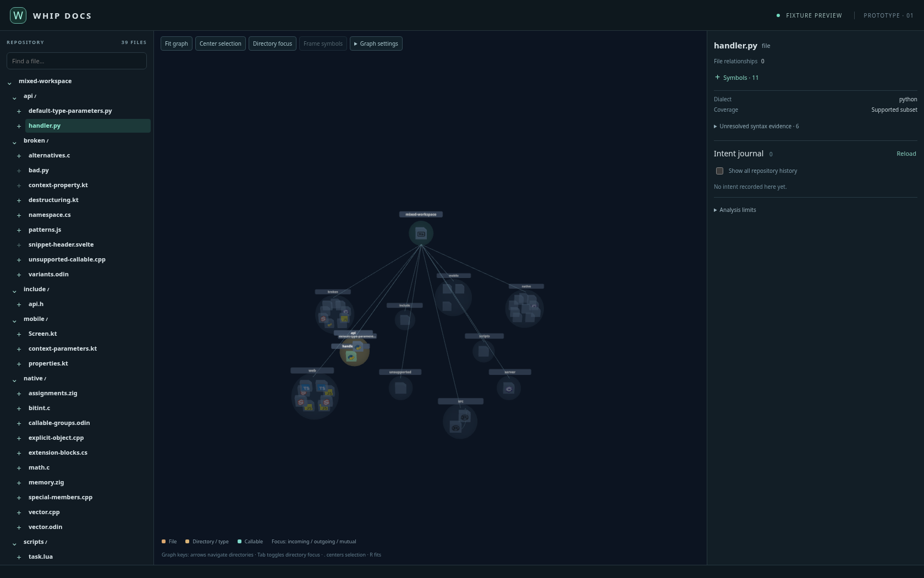The image size is (924, 578).
Task: Click the Whip Docs W logo icon
Action: [x=18, y=15]
